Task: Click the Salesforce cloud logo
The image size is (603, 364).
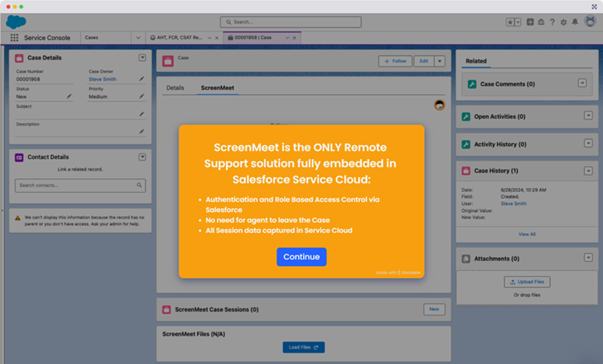Action: click(x=16, y=22)
